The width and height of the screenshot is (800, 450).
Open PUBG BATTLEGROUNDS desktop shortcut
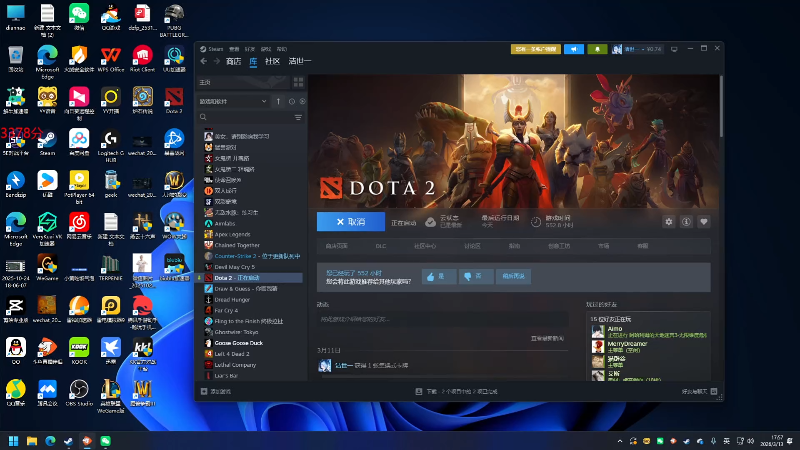(174, 20)
